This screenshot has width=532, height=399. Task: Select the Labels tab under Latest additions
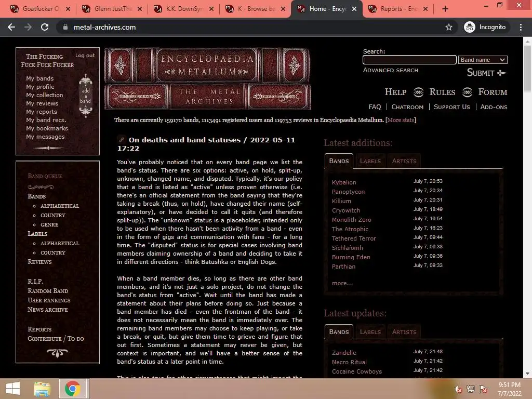(370, 161)
